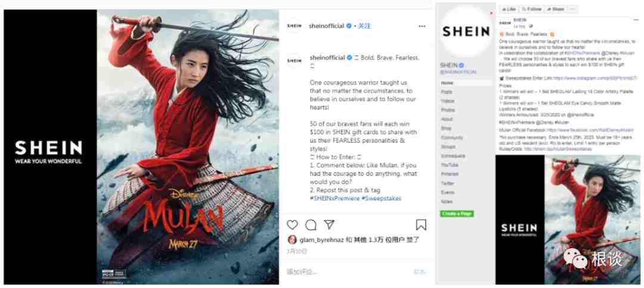Save the post with the bookmark icon

pyautogui.click(x=421, y=225)
